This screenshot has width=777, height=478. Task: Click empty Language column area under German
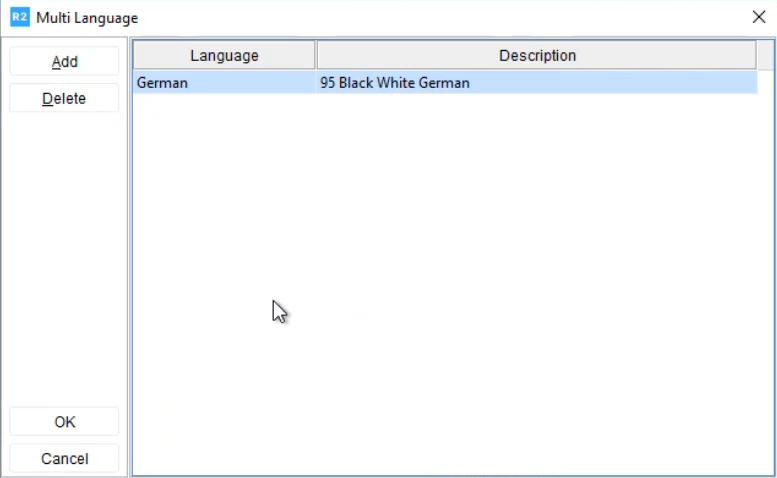pyautogui.click(x=224, y=200)
